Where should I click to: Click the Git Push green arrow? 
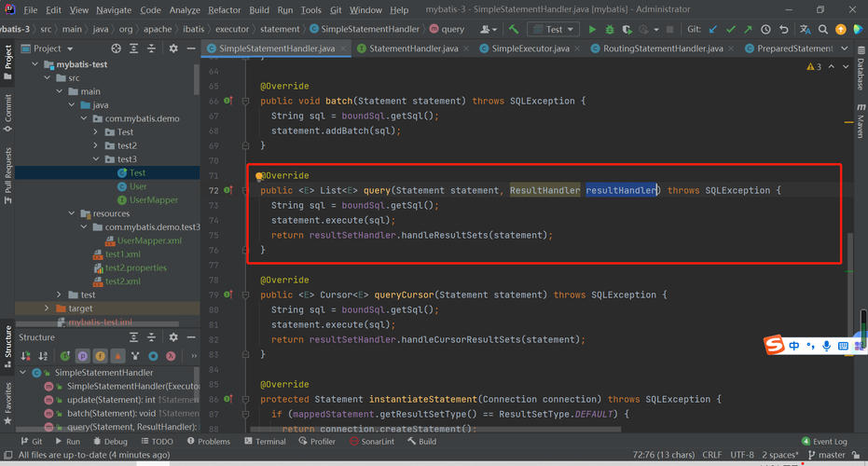coord(748,29)
